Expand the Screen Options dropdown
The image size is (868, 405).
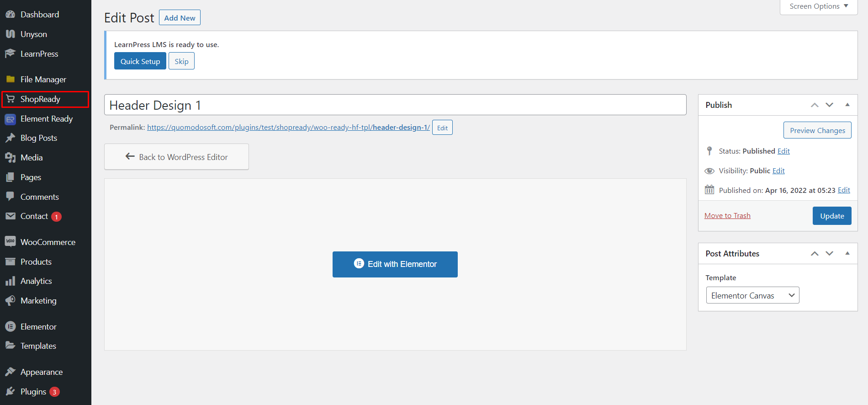click(819, 6)
